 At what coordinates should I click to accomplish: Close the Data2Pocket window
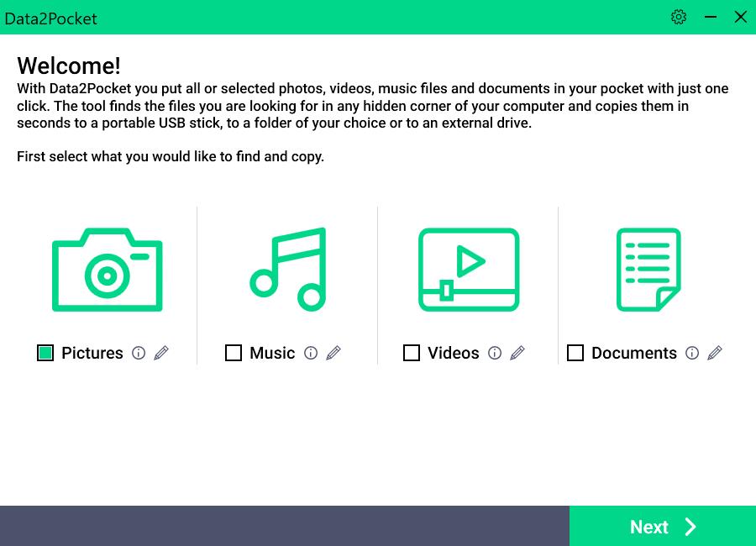(741, 17)
